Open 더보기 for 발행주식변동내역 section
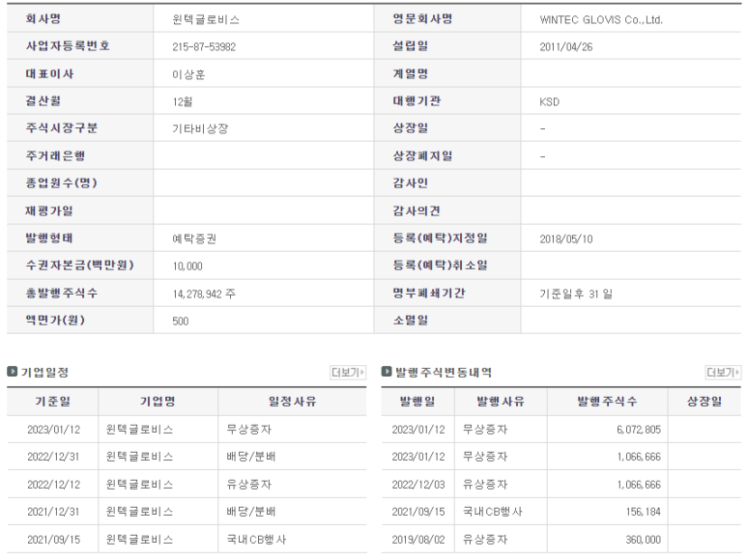The height and width of the screenshot is (560, 747). point(723,372)
